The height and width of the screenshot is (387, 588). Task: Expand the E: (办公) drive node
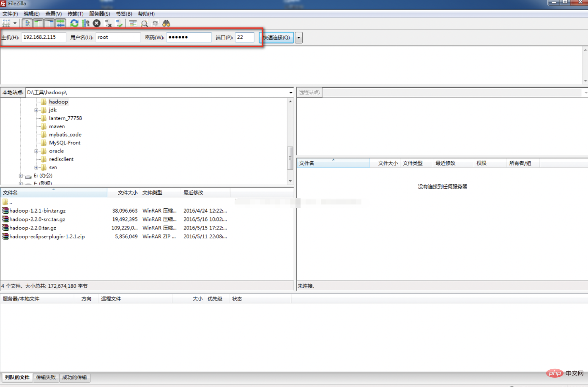coord(21,176)
